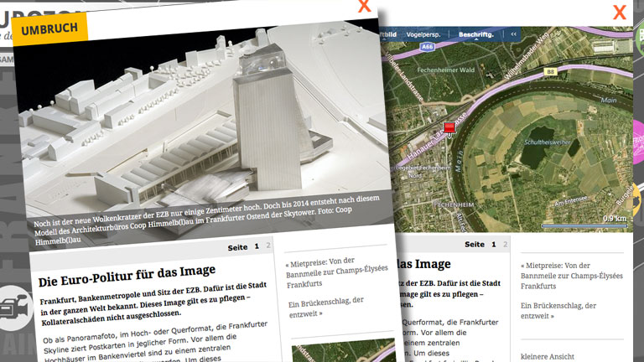Open 'Ein Brückenschlag, der entzweit' in right panel

[x=558, y=311]
